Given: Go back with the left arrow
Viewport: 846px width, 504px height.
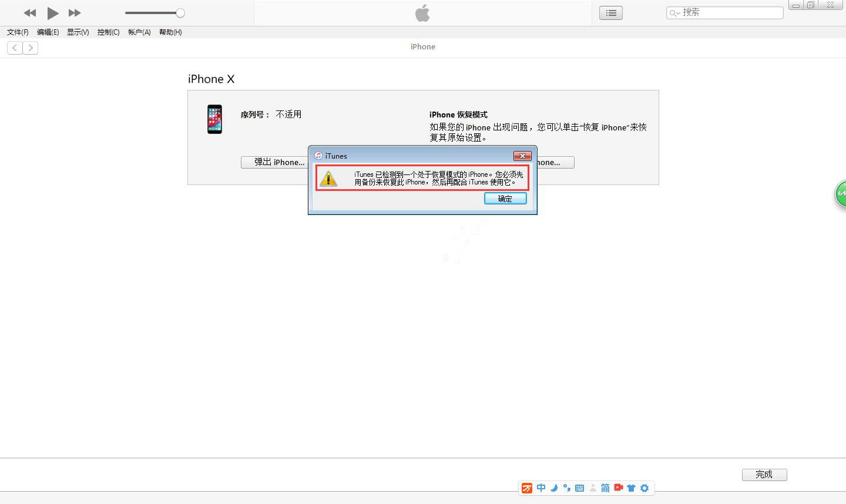Looking at the screenshot, I should pyautogui.click(x=15, y=48).
